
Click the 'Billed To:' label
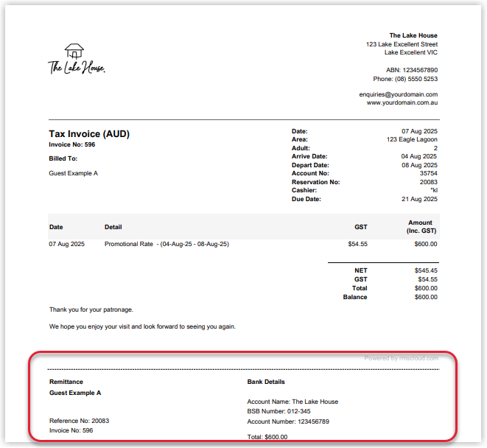coord(63,158)
